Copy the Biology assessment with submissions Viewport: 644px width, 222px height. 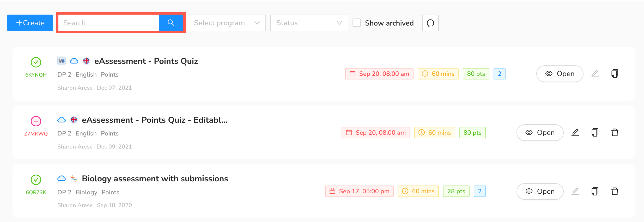595,192
